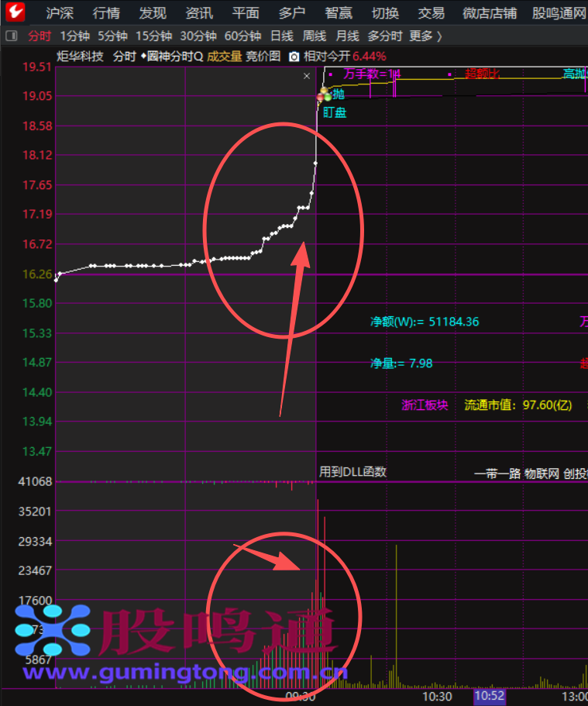Image resolution: width=588 pixels, height=706 pixels.
Task: Click the 竞价图 auction chart button
Action: click(x=263, y=57)
